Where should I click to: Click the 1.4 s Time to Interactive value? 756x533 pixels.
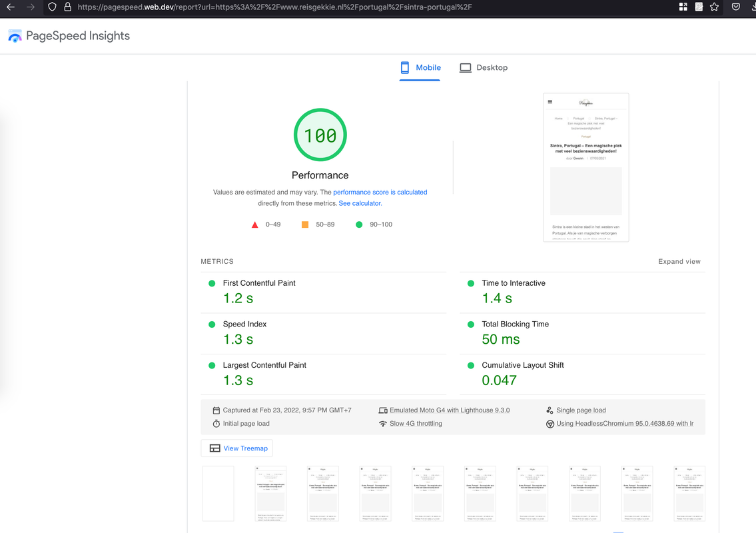tap(497, 298)
